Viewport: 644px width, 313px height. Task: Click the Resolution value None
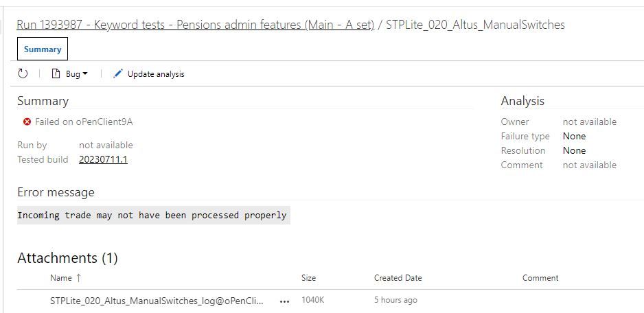pos(574,150)
